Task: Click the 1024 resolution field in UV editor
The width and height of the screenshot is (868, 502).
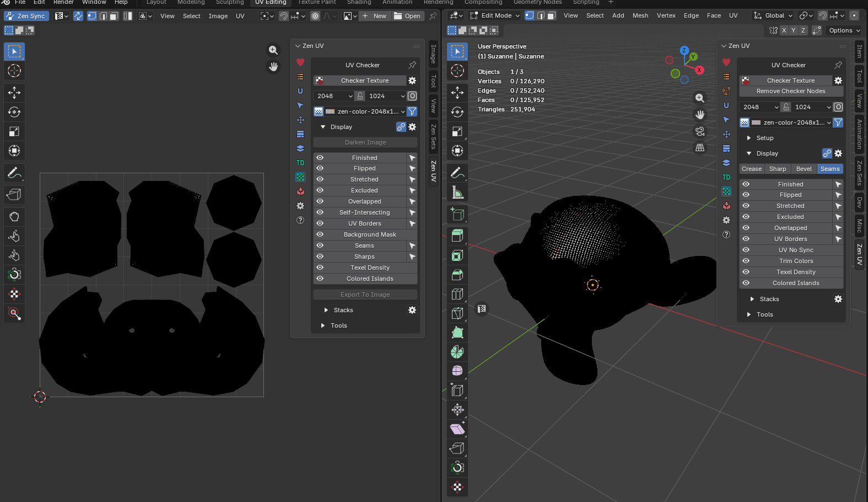Action: click(381, 96)
